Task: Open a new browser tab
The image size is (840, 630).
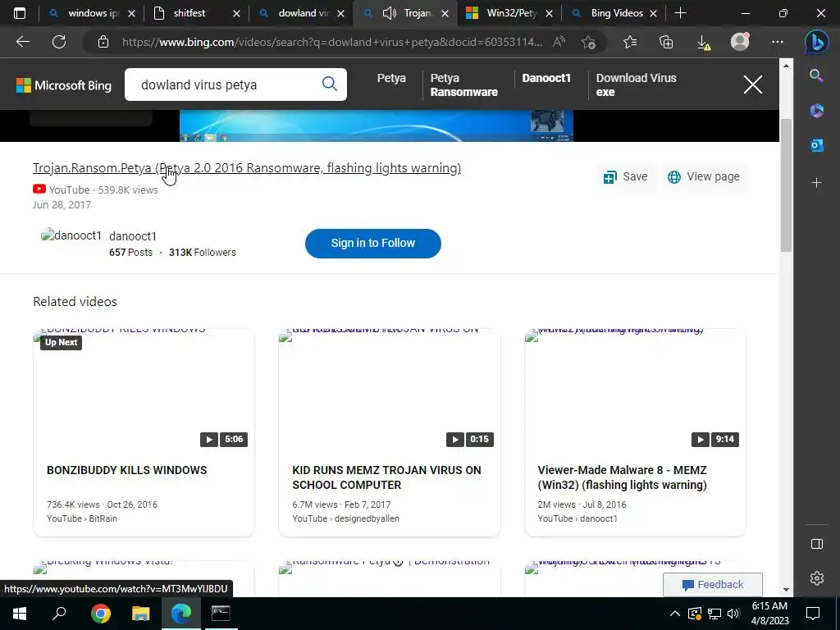Action: click(680, 13)
